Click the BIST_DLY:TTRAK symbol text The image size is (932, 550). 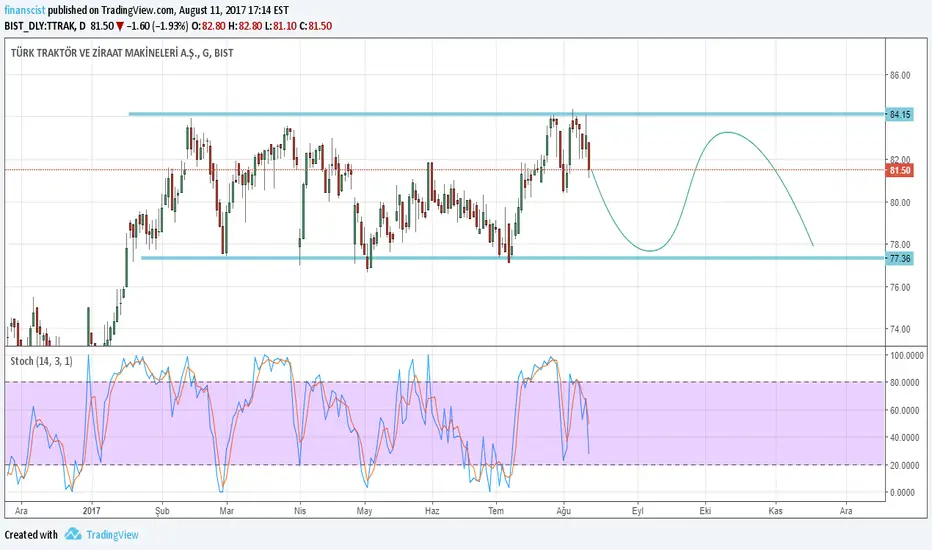40,26
